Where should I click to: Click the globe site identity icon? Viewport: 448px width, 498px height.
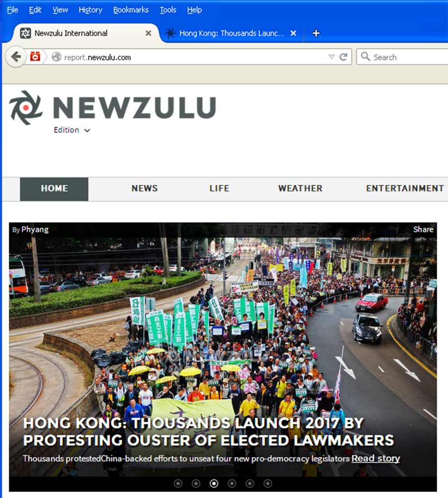point(56,57)
